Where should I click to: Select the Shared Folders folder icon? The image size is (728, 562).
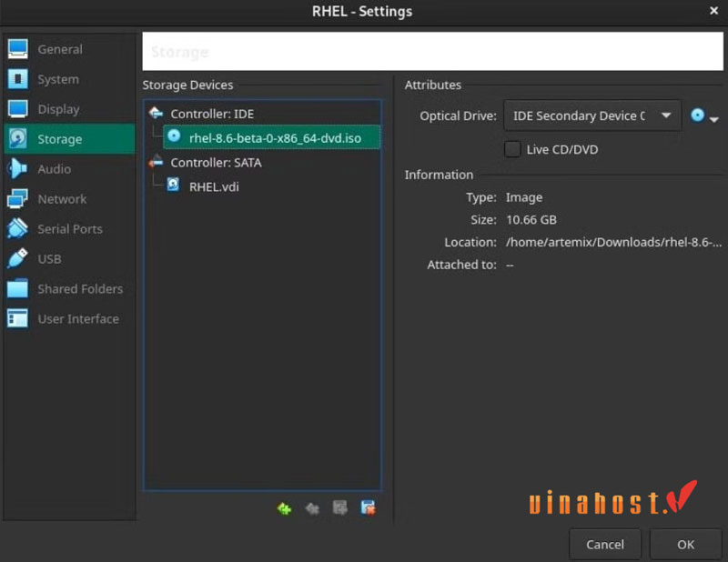(x=17, y=288)
